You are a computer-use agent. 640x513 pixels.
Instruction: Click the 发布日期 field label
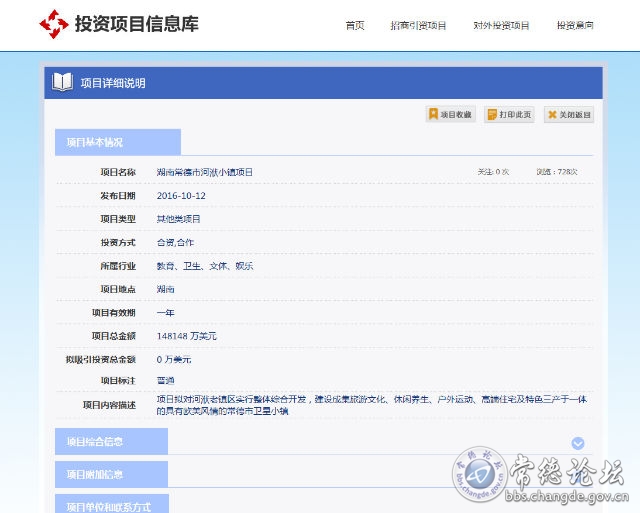click(x=118, y=196)
